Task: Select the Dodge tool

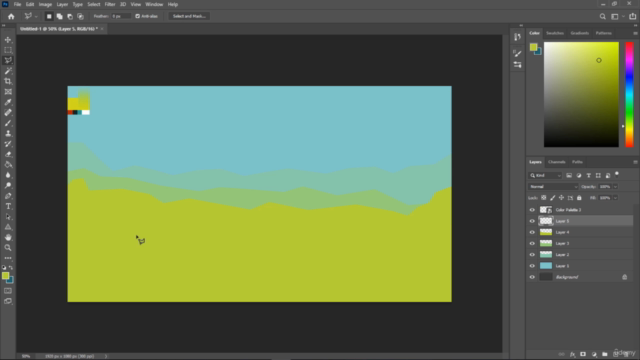Action: [8, 185]
